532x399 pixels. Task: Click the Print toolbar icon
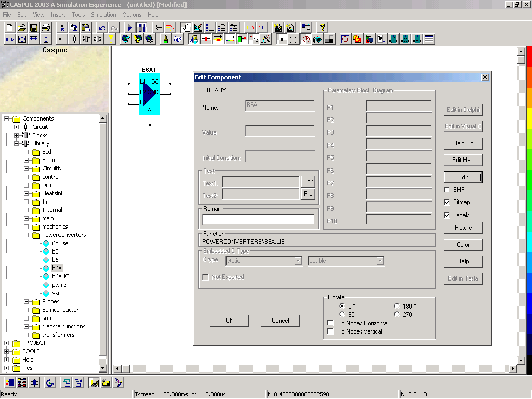[x=46, y=28]
